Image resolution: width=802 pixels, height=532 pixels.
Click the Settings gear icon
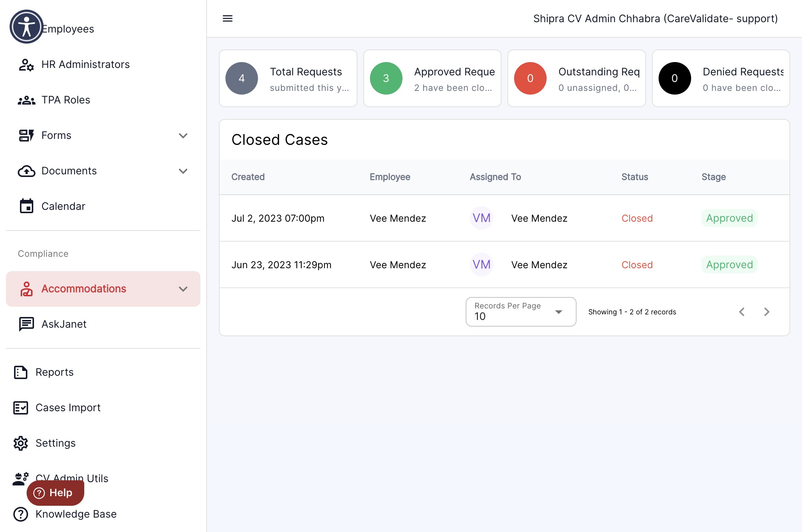click(x=21, y=443)
